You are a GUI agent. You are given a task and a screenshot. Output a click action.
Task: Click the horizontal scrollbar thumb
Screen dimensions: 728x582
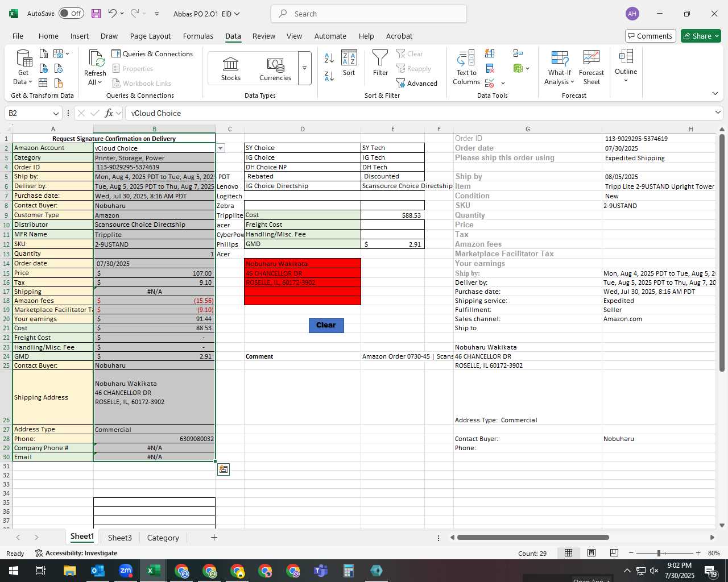(533, 537)
